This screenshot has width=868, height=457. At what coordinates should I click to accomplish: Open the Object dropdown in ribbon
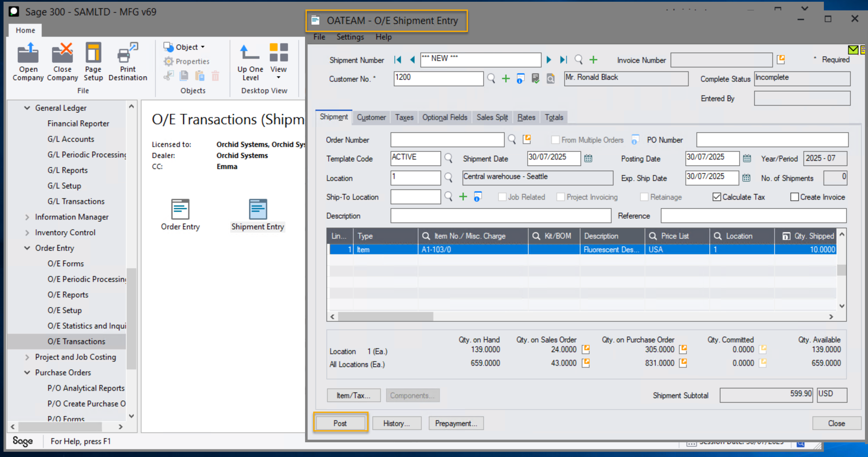pyautogui.click(x=184, y=47)
